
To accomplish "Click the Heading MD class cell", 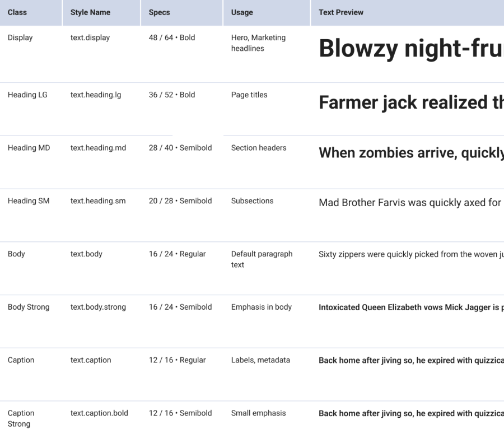I will [29, 148].
